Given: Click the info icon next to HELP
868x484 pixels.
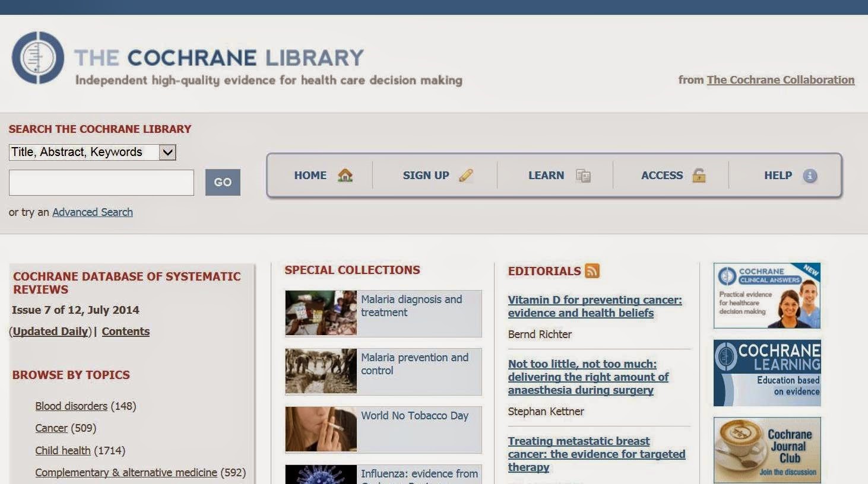Looking at the screenshot, I should click(x=810, y=176).
